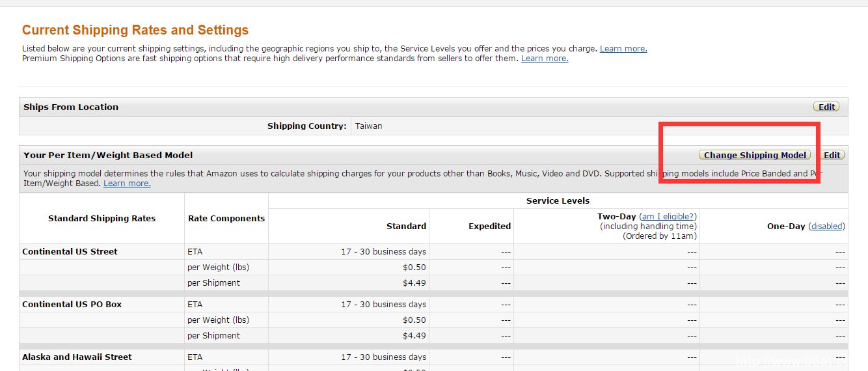Click Edit next to Change Shipping Model
This screenshot has height=371, width=868.
[x=832, y=155]
